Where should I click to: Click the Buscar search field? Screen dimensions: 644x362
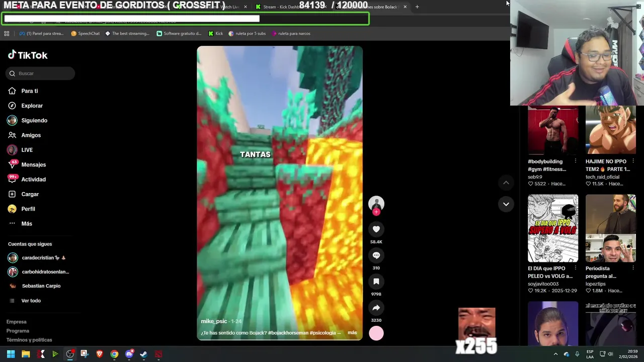click(40, 73)
